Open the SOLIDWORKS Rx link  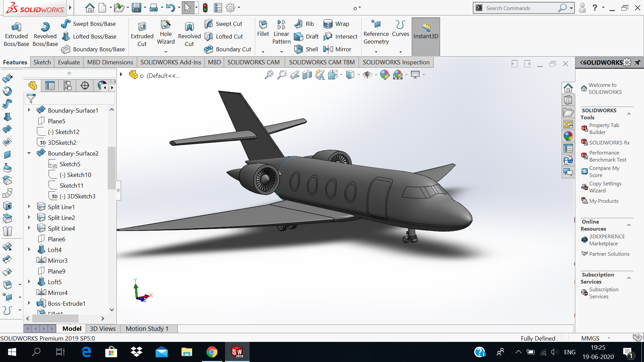[x=609, y=143]
